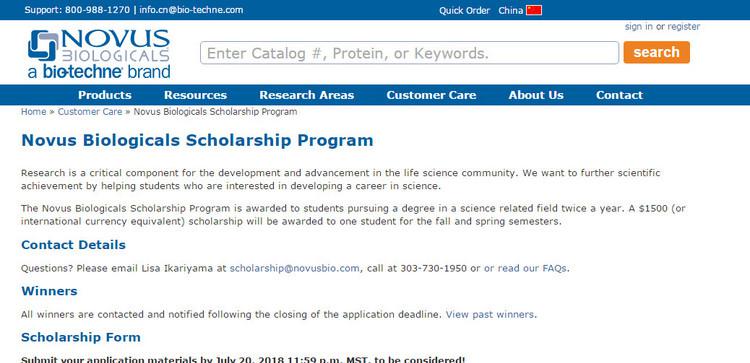Click the register link
Image resolution: width=750 pixels, height=363 pixels.
point(684,27)
